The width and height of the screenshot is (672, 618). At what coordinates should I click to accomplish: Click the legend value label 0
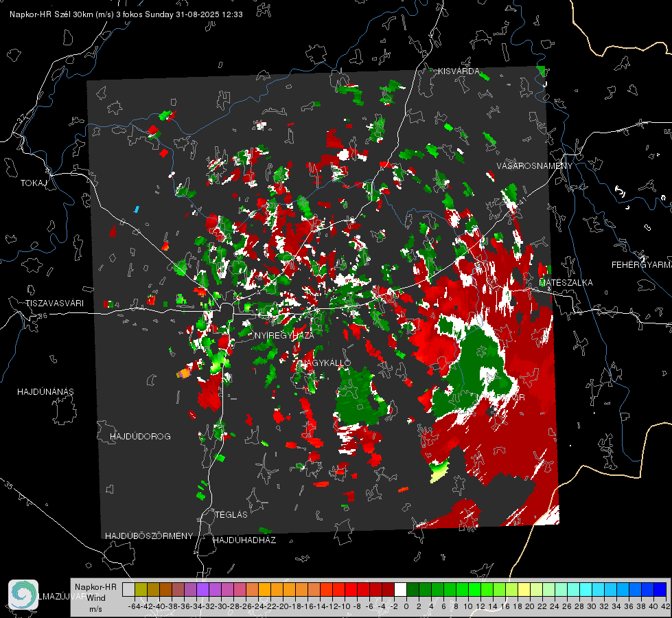pyautogui.click(x=406, y=606)
